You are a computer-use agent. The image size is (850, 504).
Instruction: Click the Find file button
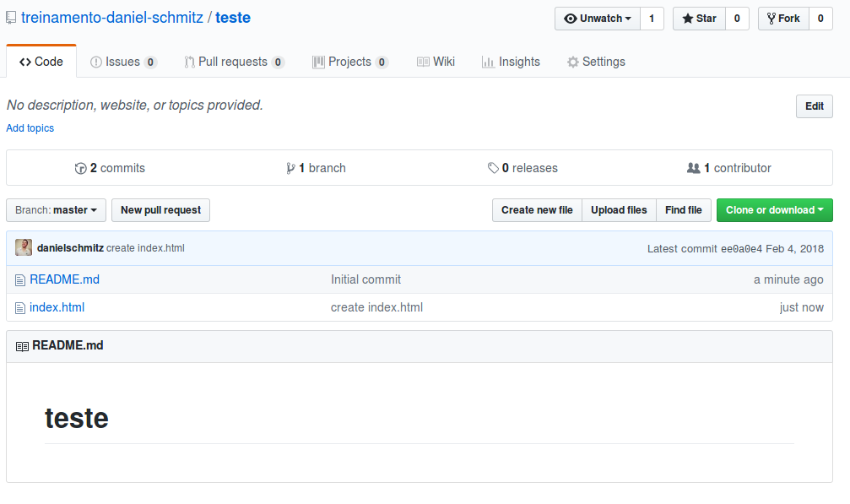click(684, 210)
